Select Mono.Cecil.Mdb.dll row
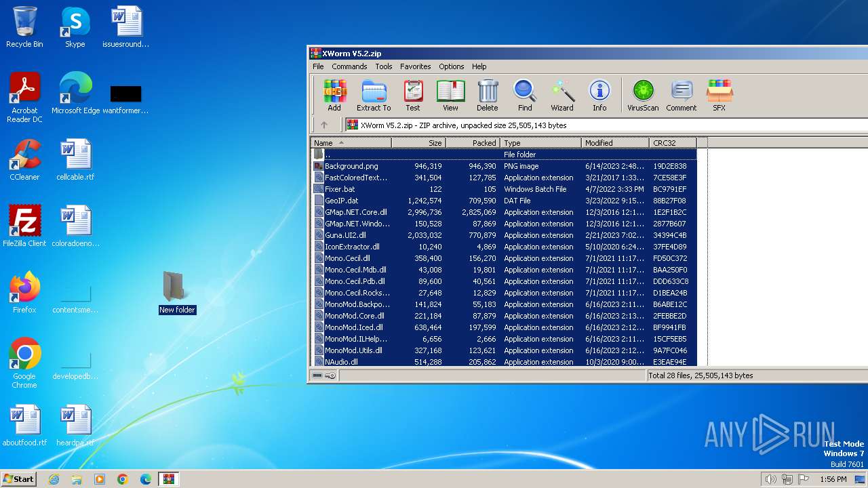 click(504, 270)
